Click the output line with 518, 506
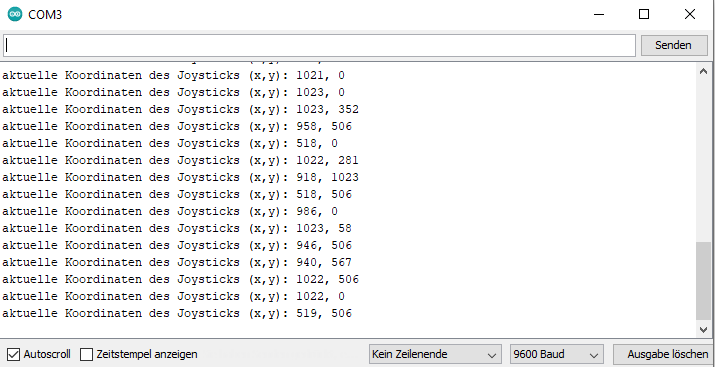 [x=177, y=195]
